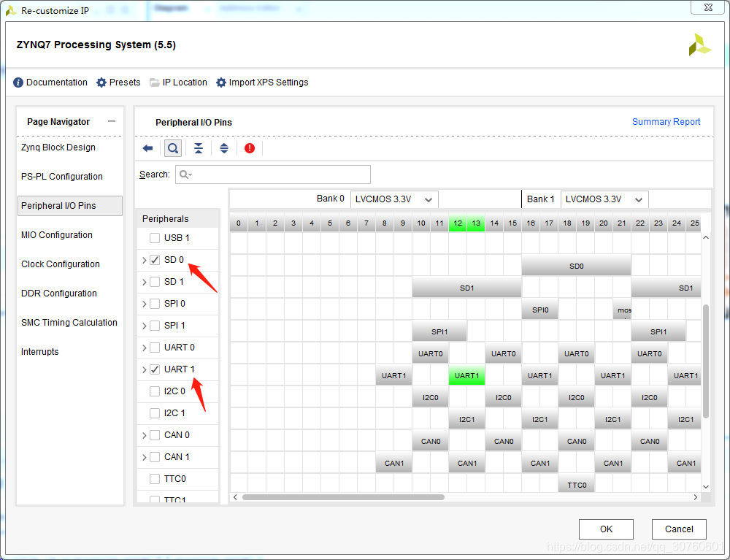
Task: Check the CAN 1 peripheral
Action: tap(155, 456)
